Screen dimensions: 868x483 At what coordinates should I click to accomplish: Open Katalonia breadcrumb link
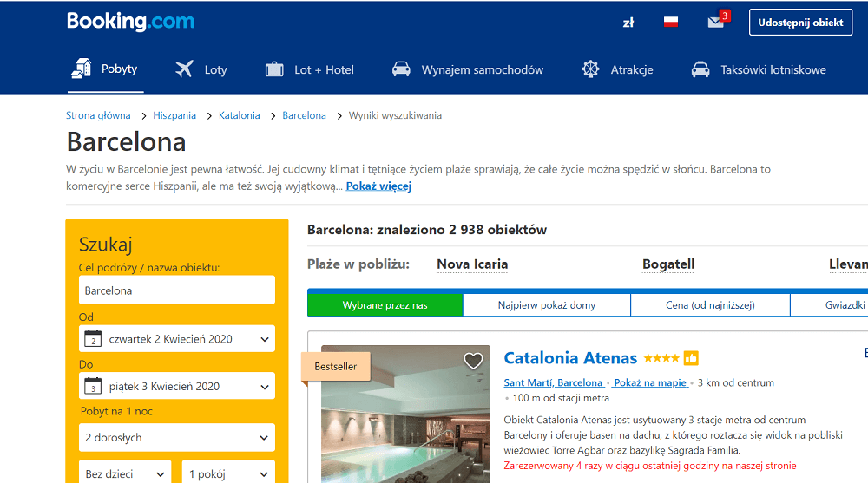240,115
